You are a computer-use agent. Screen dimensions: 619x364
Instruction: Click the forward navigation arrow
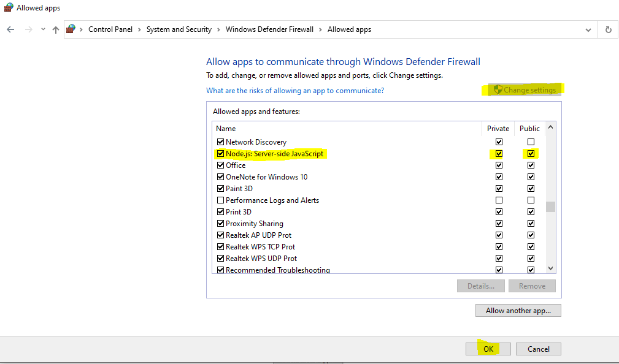tap(28, 29)
